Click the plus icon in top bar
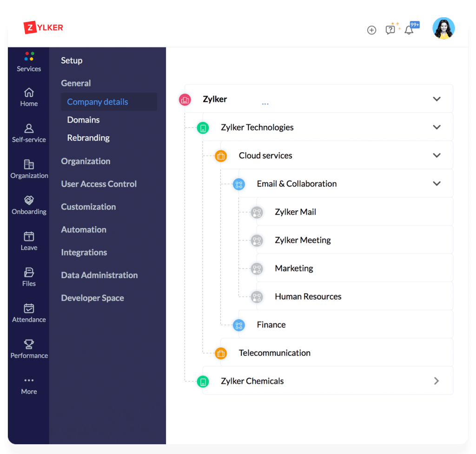The image size is (476, 454). 371,30
